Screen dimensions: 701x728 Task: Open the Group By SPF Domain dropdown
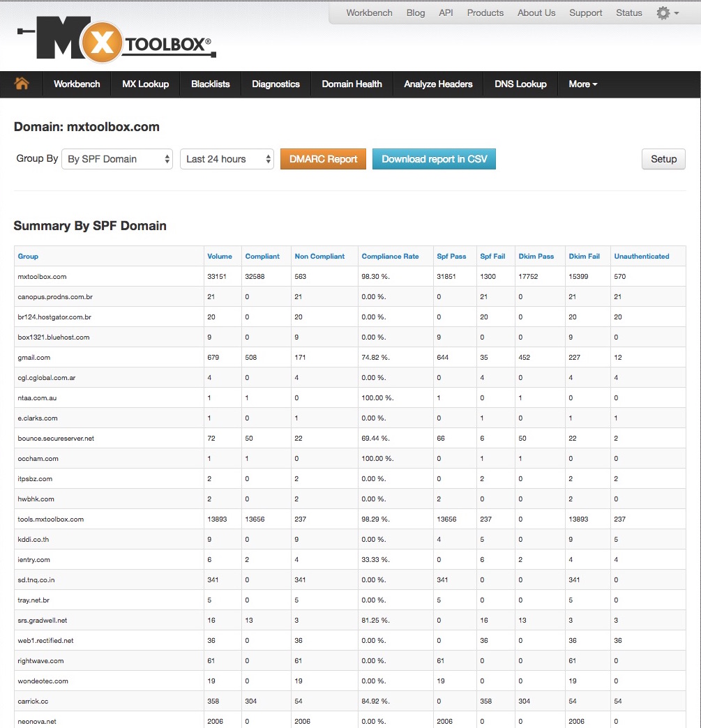pyautogui.click(x=116, y=159)
